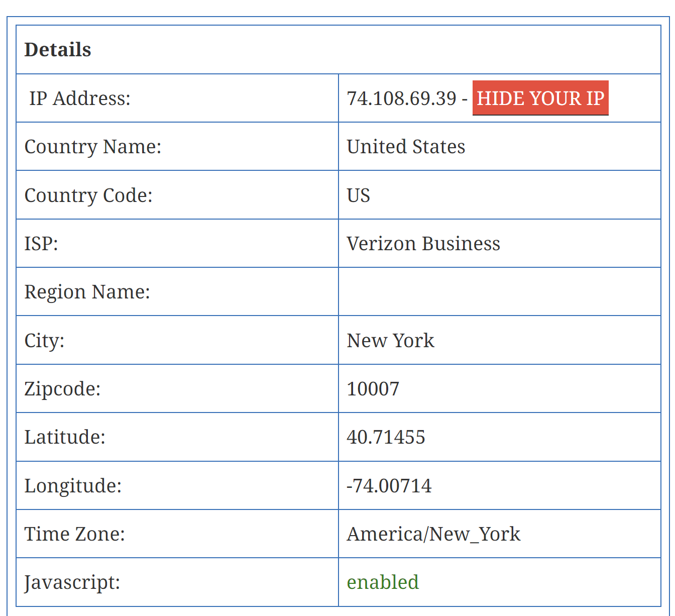The width and height of the screenshot is (675, 616).
Task: Click the Details table heading
Action: pyautogui.click(x=58, y=50)
